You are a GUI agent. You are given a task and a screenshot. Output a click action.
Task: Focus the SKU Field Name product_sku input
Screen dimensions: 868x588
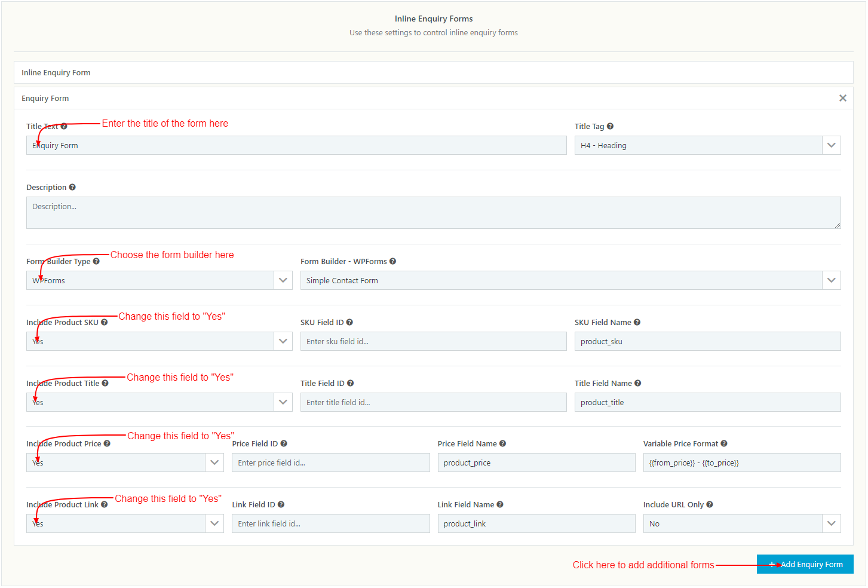coord(707,342)
